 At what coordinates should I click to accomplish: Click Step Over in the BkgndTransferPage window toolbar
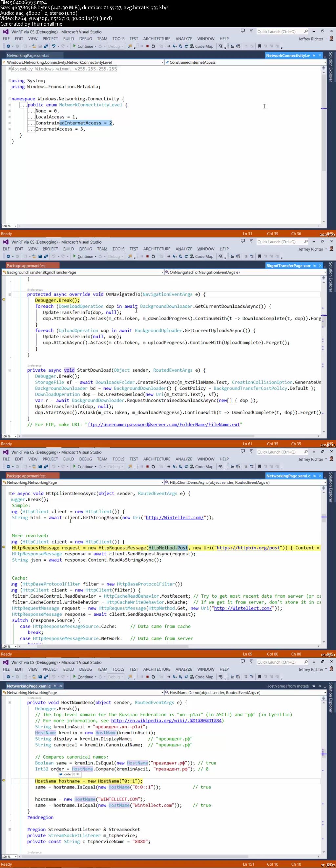[x=180, y=256]
